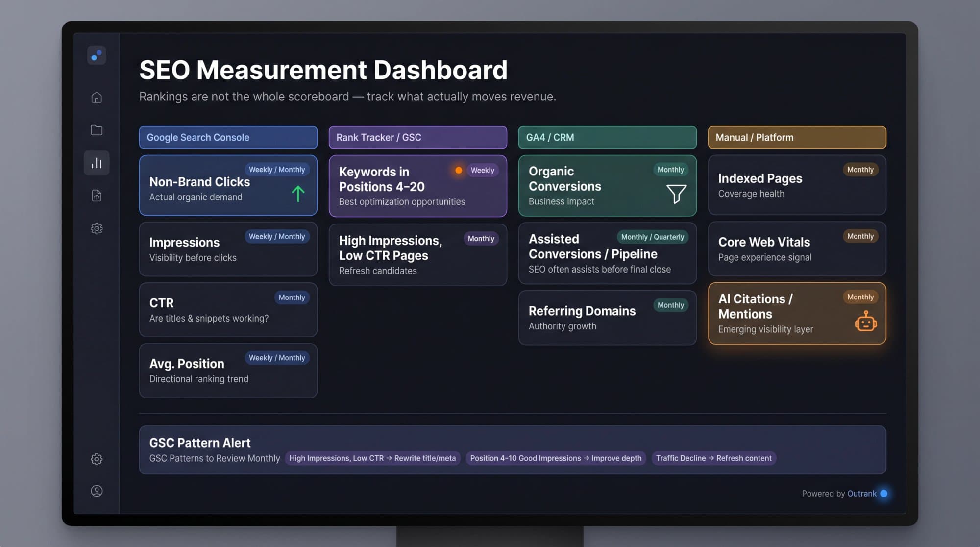The image size is (980, 547).
Task: Open the document report sidebar icon
Action: click(x=97, y=196)
